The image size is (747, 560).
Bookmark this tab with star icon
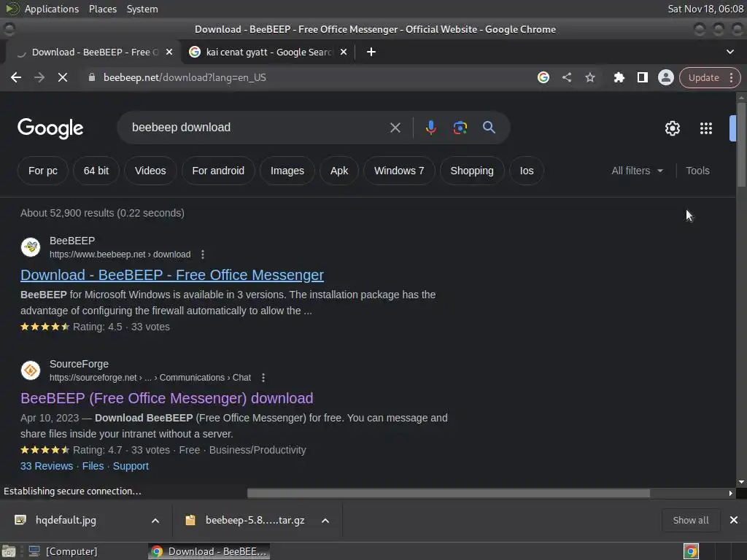589,77
